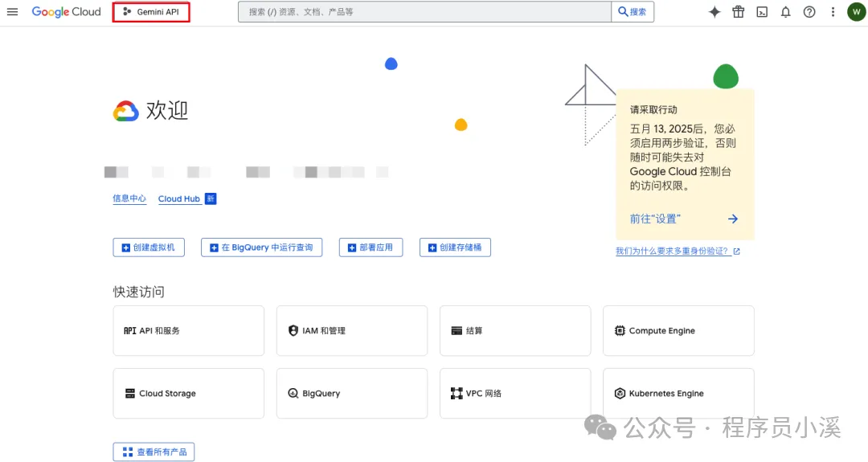Click the chip icon in Compute Engine
This screenshot has height=462, width=868.
coord(620,331)
